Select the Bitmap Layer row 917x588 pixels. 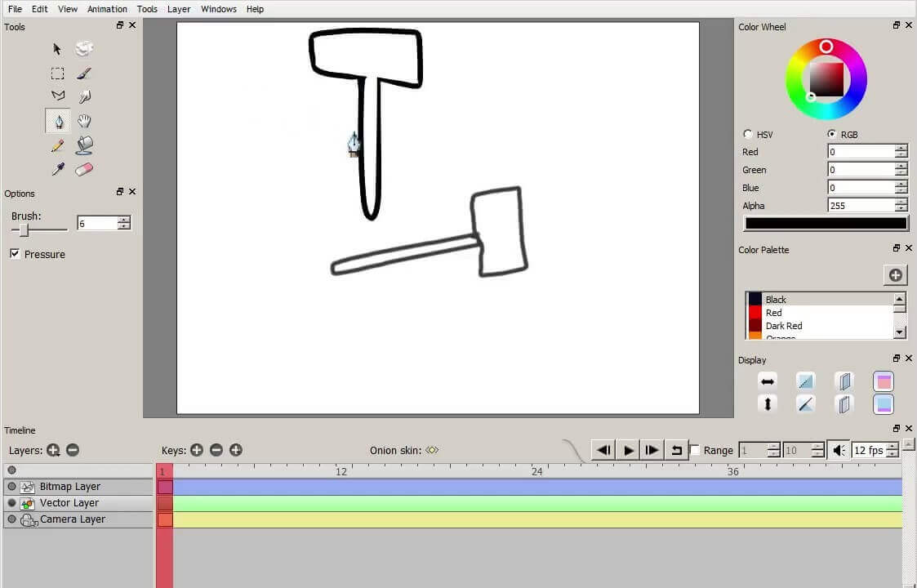pyautogui.click(x=78, y=486)
